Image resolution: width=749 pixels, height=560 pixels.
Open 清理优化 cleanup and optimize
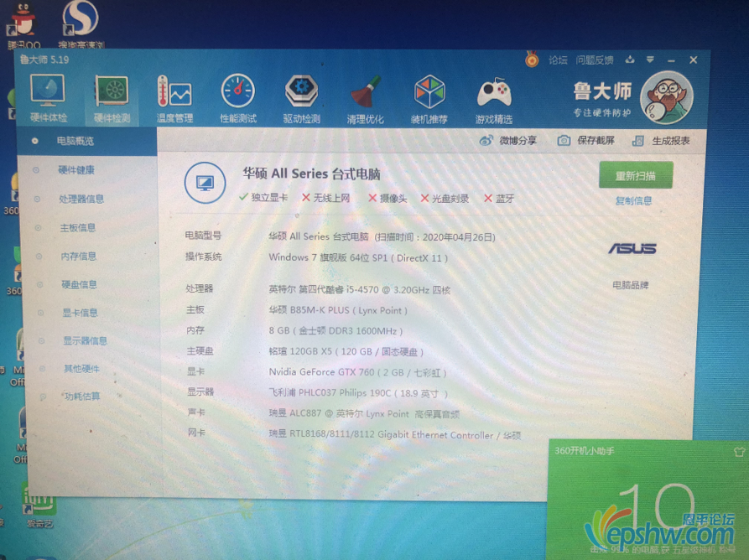coord(366,99)
